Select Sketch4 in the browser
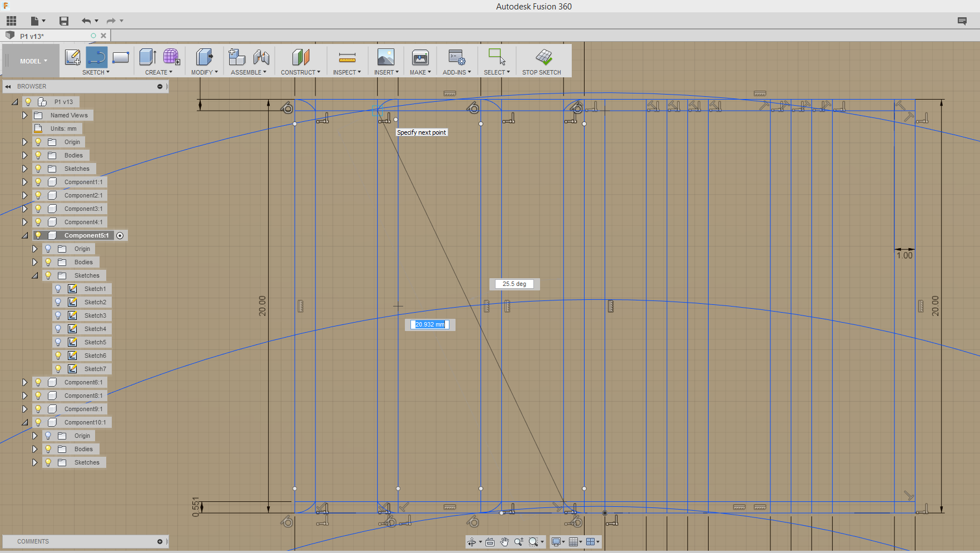The height and width of the screenshot is (553, 980). 95,329
